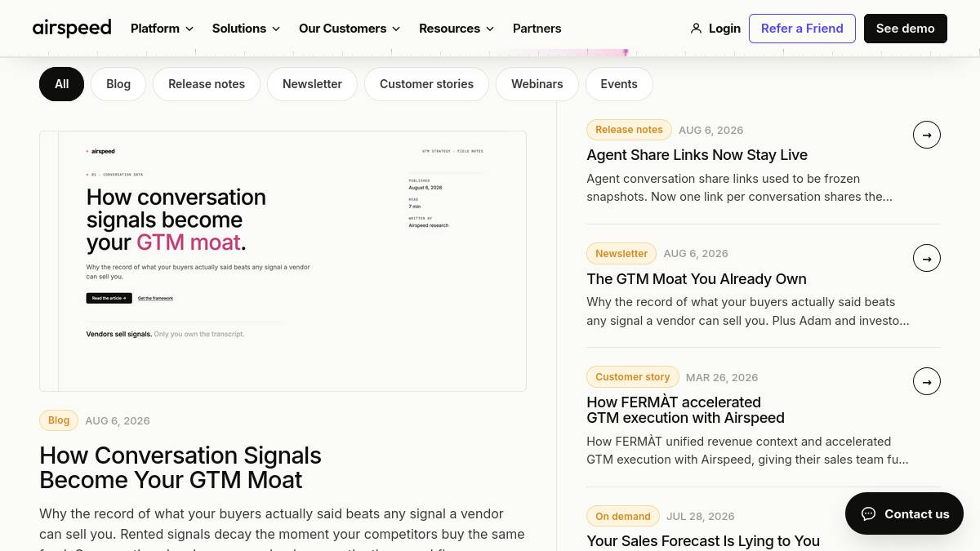Open 'How Conversation Signals Become Your GTM Moat' headline

pos(180,467)
